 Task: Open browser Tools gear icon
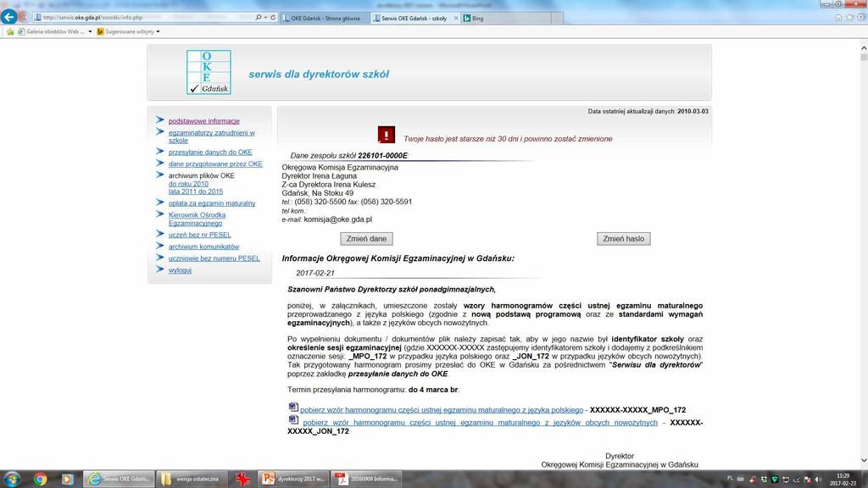point(861,18)
